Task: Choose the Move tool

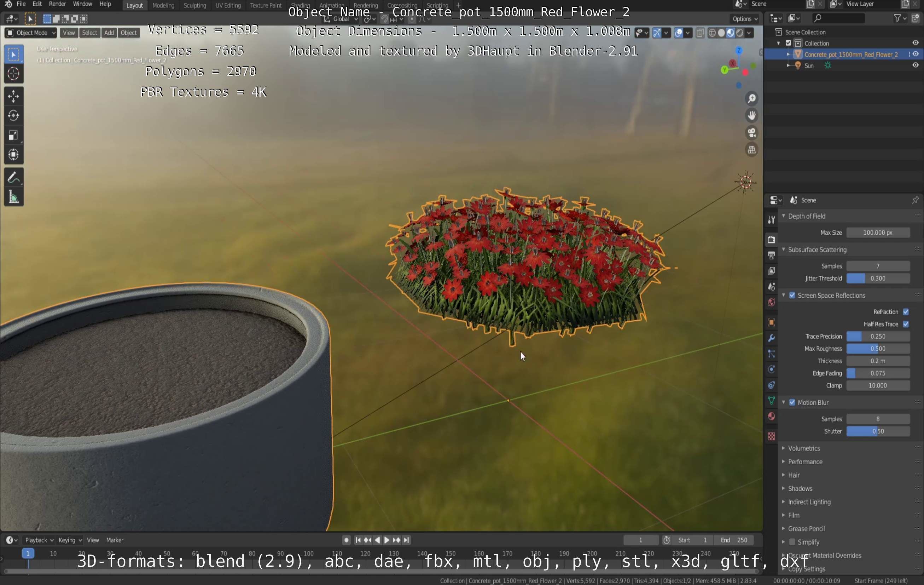Action: coord(13,96)
